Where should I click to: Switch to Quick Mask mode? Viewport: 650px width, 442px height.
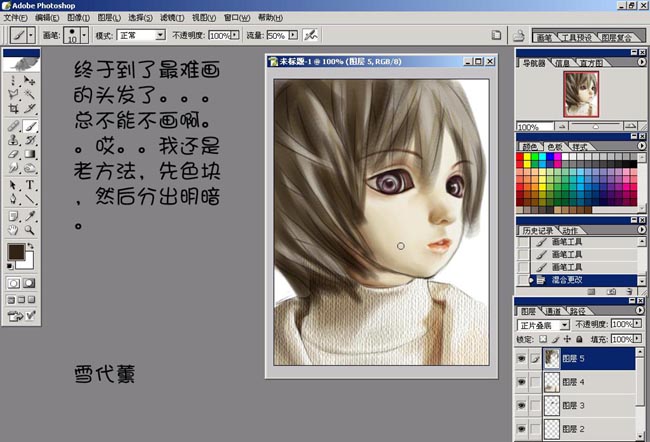click(30, 284)
